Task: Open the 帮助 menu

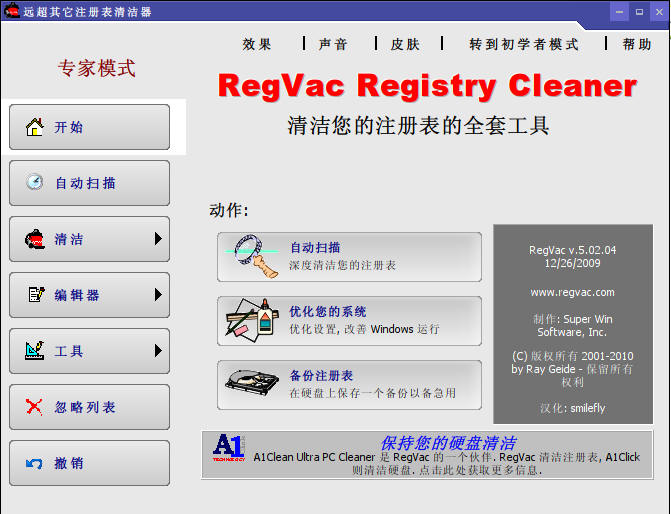Action: click(x=637, y=44)
